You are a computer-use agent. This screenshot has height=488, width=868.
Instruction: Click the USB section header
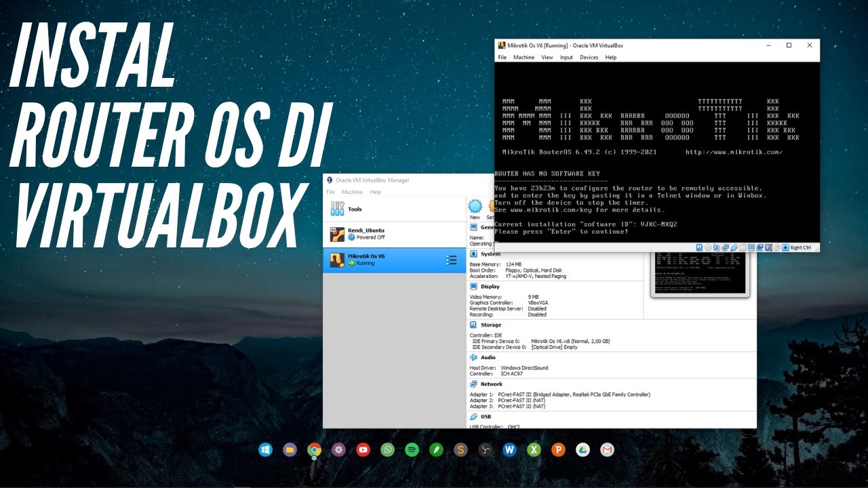486,416
